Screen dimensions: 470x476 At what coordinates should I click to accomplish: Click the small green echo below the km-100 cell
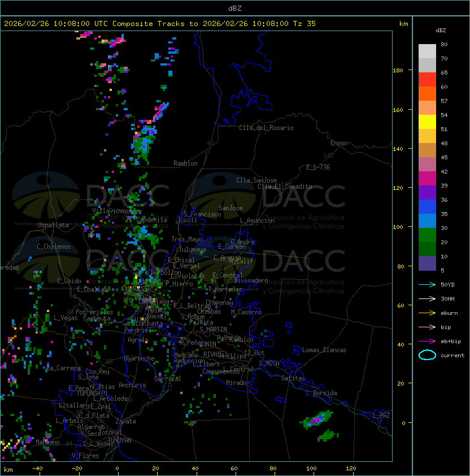coord(328,436)
